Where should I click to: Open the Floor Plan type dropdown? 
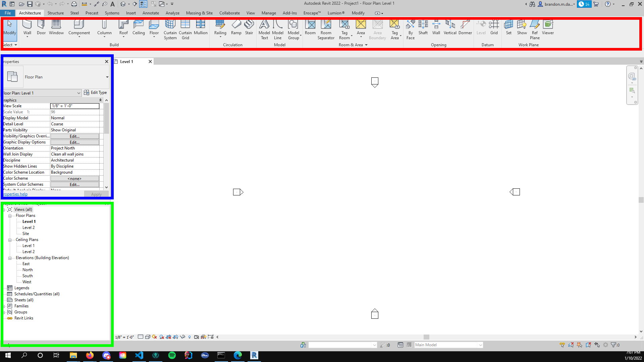(107, 77)
